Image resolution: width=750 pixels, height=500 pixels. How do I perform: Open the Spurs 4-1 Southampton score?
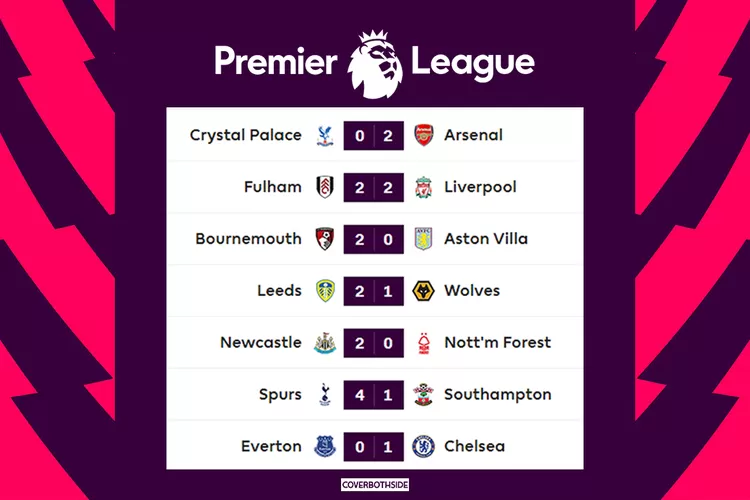(x=374, y=395)
